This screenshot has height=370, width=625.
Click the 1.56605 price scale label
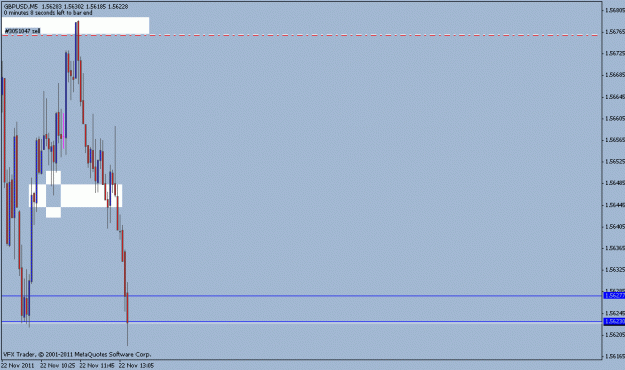tap(615, 118)
